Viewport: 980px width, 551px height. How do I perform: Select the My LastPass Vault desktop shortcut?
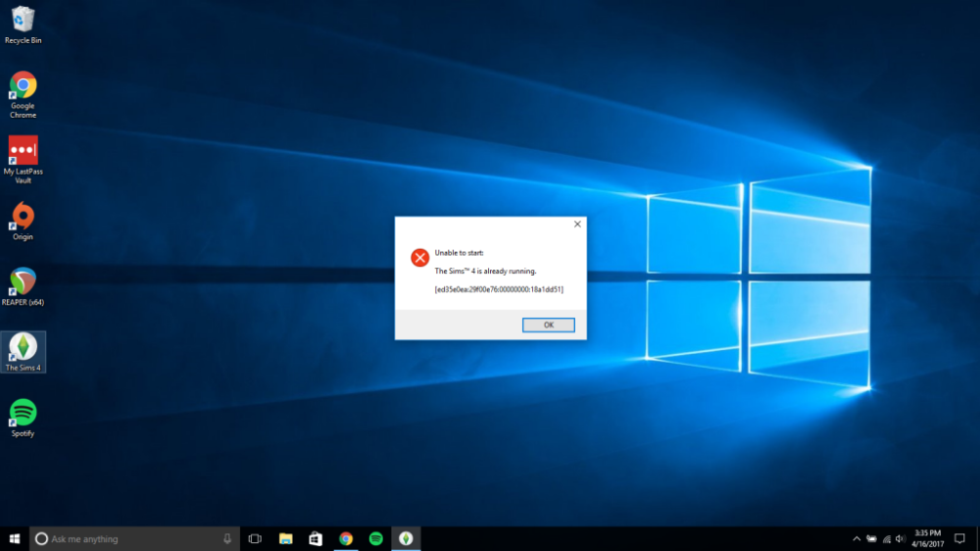point(23,156)
